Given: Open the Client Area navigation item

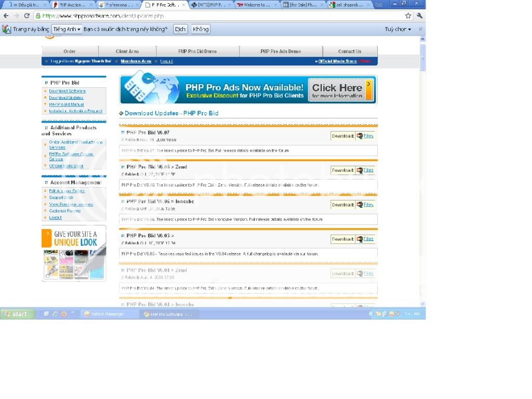Looking at the screenshot, I should click(x=127, y=51).
